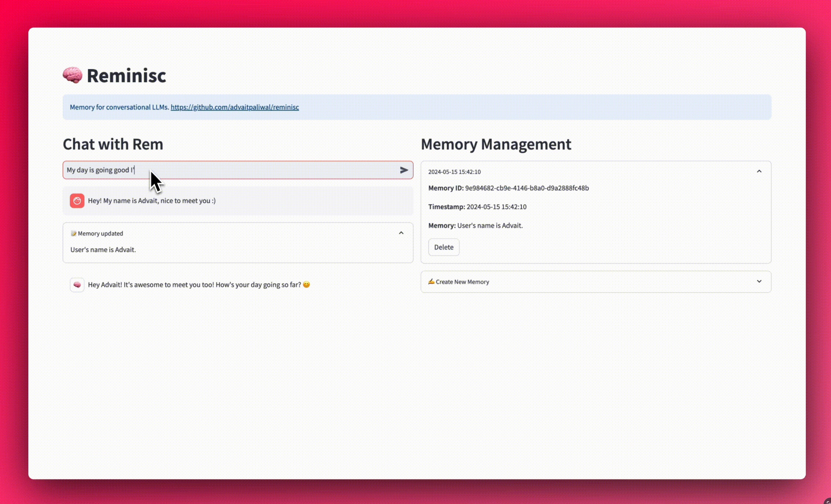The width and height of the screenshot is (831, 504).
Task: Open the github.com/advaitpaliwal/reminisc link
Action: [234, 107]
